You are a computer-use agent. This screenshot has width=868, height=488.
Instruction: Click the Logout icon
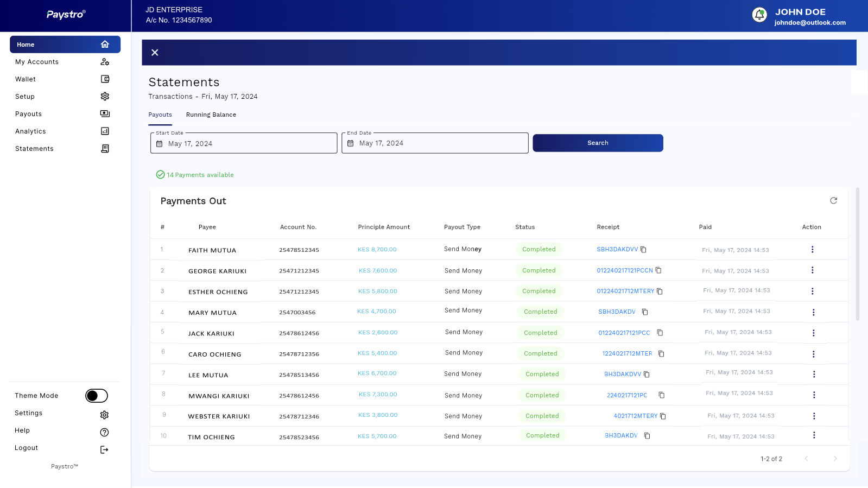[x=104, y=449]
